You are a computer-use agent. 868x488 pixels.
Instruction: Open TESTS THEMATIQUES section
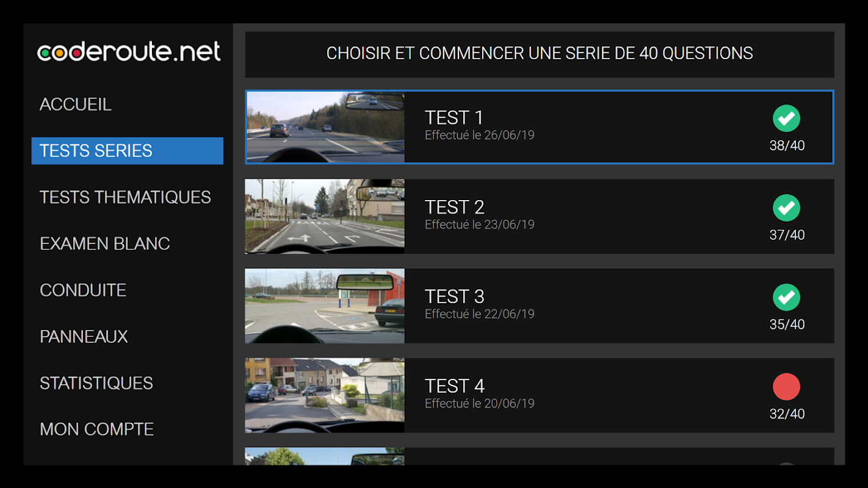[125, 197]
